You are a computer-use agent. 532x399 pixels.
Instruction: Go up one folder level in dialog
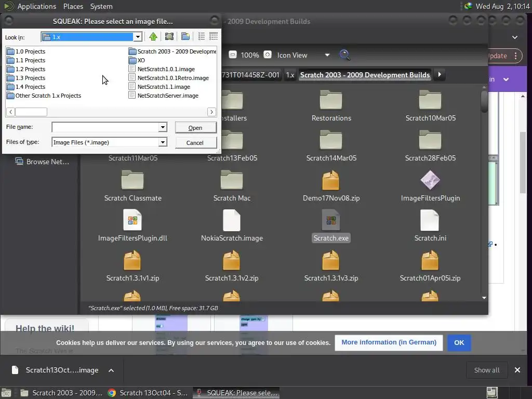pyautogui.click(x=153, y=37)
